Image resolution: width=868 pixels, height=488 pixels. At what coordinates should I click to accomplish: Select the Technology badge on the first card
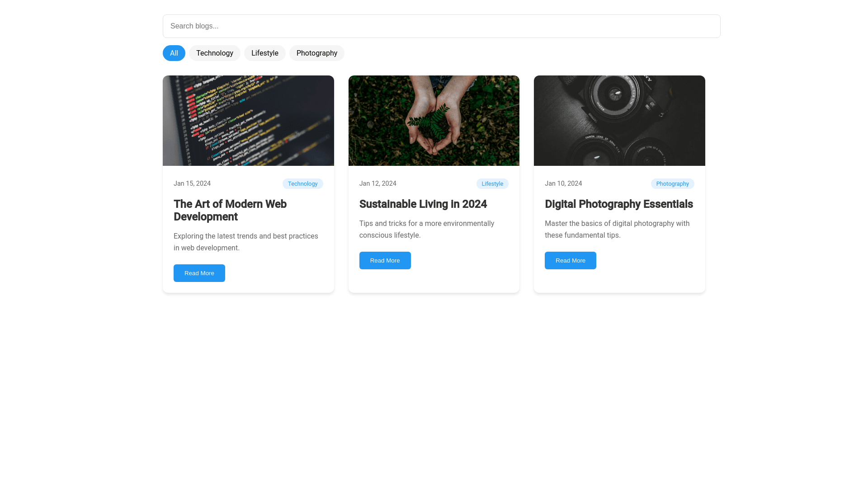[x=302, y=183]
